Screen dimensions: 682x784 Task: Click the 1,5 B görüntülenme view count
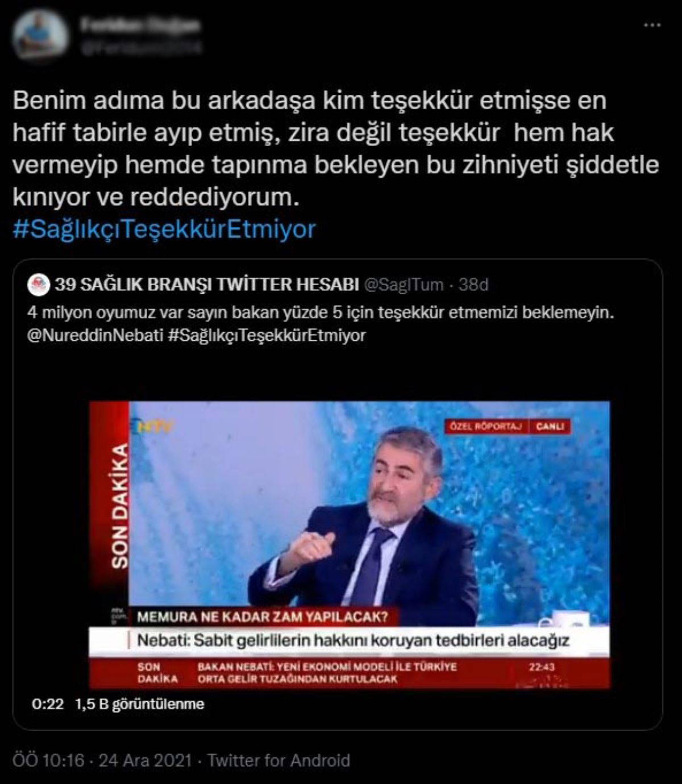click(139, 704)
